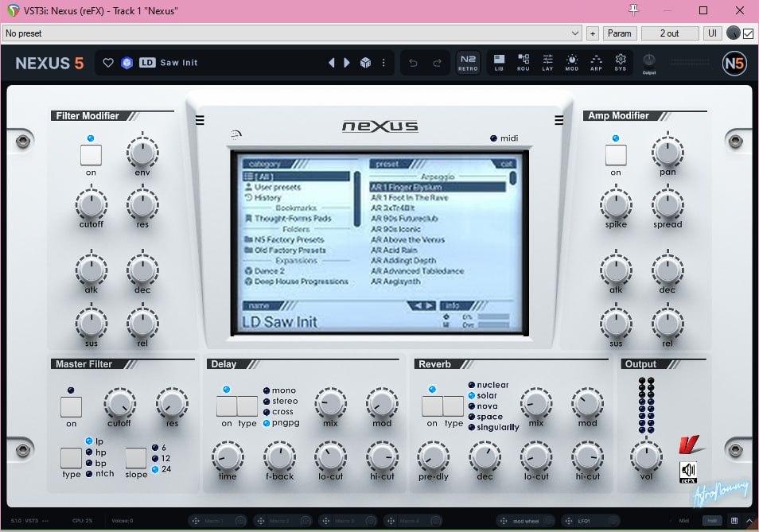Click the undo arrow icon
Image resolution: width=759 pixels, height=532 pixels.
pyautogui.click(x=412, y=63)
